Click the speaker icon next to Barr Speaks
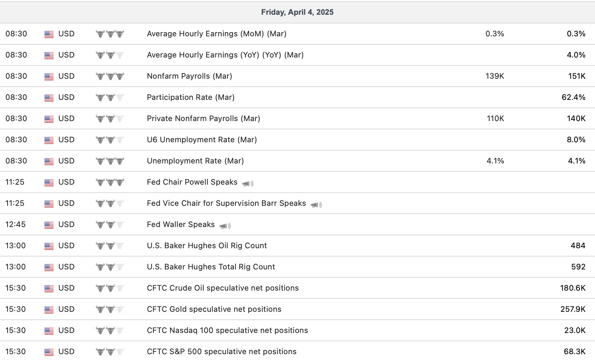Viewport: 595px width, 364px height. point(316,205)
